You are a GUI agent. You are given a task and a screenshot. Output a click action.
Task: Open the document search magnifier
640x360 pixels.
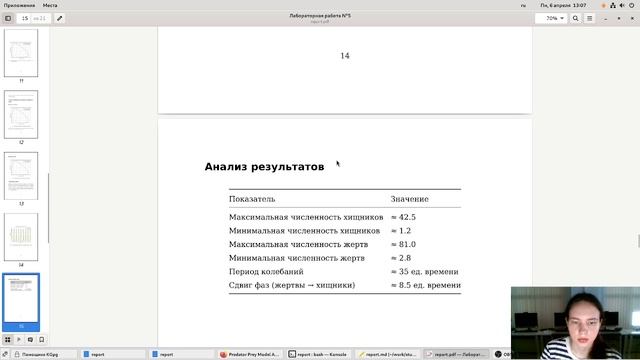pyautogui.click(x=576, y=18)
